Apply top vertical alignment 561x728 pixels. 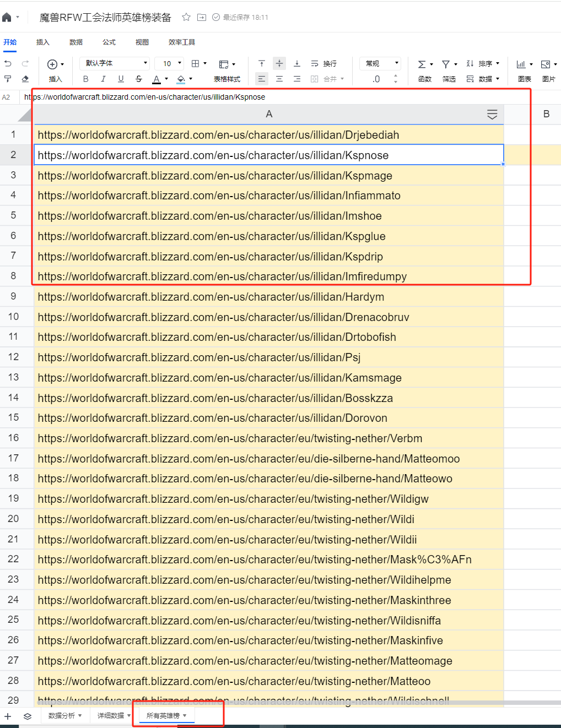262,64
